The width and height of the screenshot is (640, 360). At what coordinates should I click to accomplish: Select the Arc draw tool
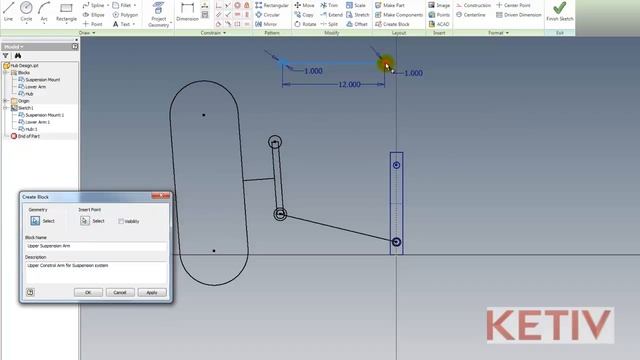click(x=44, y=11)
